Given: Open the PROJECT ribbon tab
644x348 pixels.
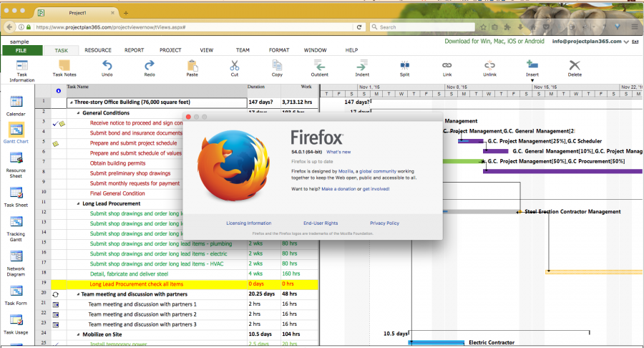Looking at the screenshot, I should [170, 50].
